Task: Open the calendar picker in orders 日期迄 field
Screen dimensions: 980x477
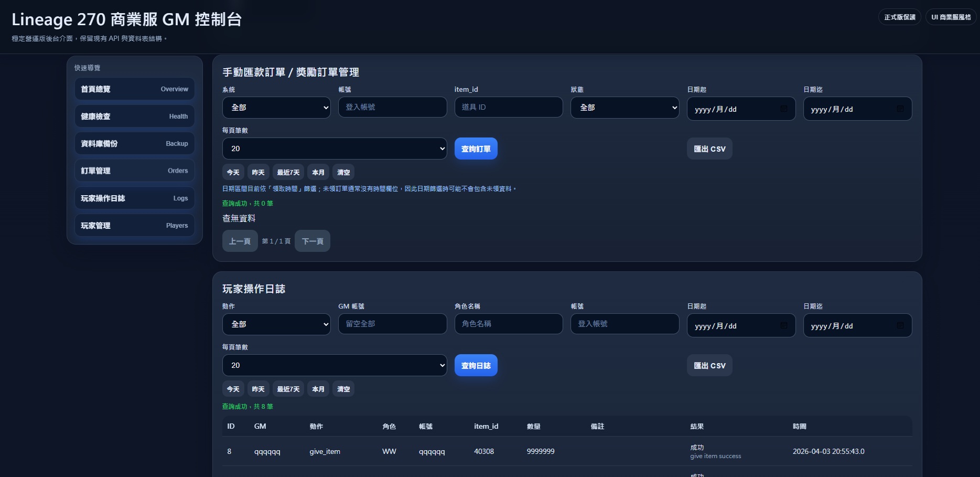Action: point(900,109)
